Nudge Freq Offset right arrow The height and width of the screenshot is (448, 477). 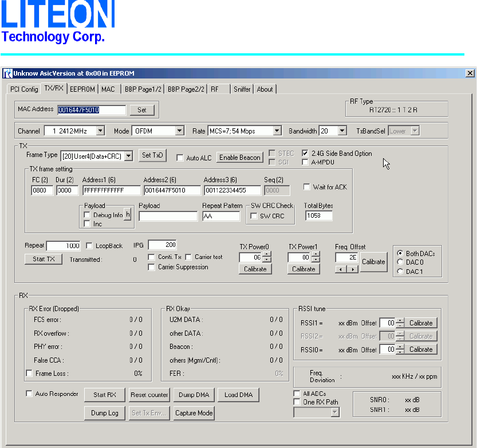coord(353,269)
